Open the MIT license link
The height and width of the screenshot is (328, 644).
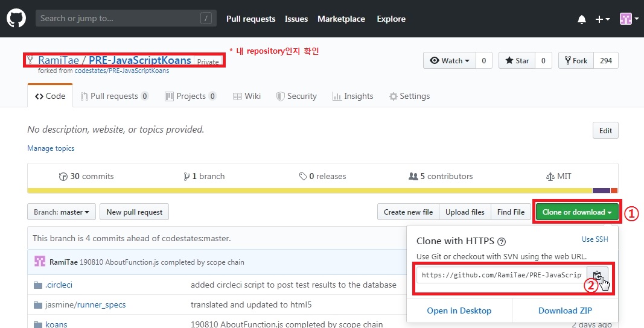click(558, 177)
